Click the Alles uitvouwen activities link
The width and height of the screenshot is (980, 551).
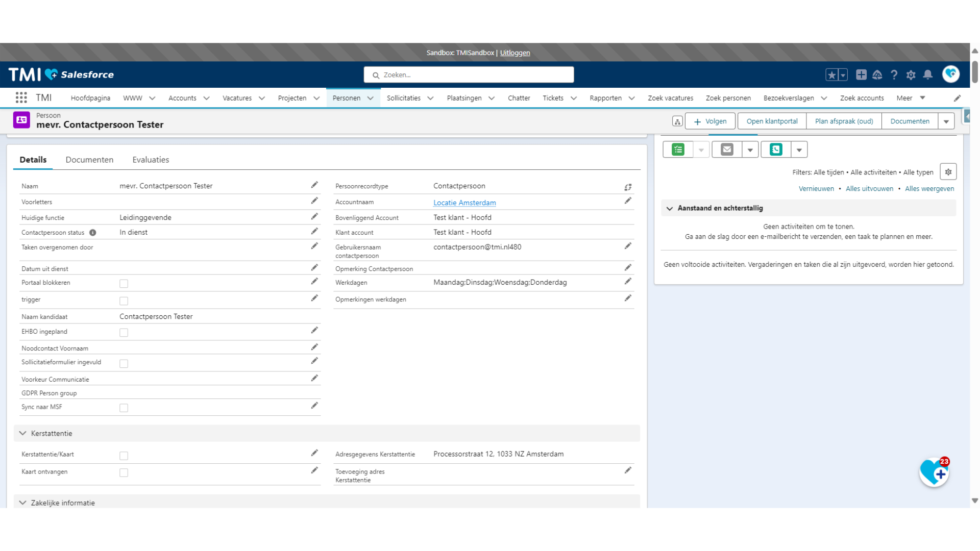click(870, 188)
